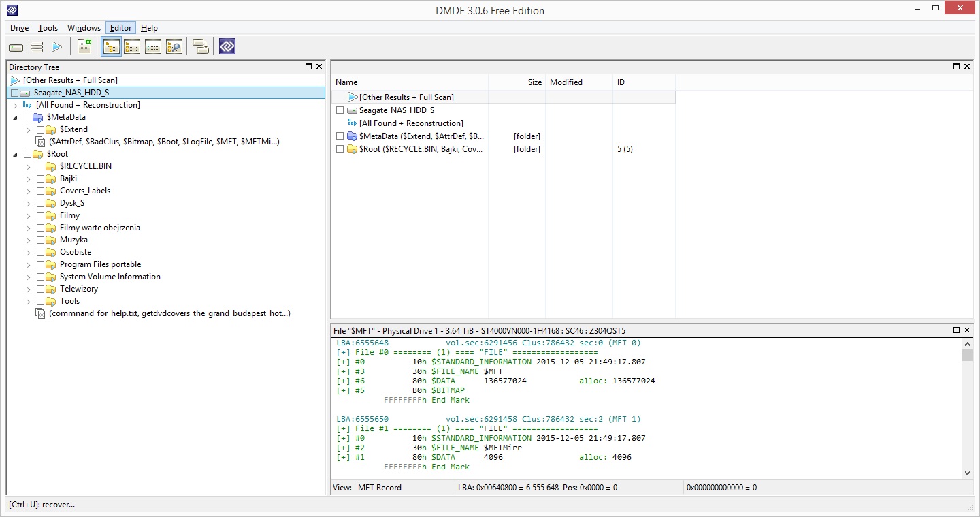The image size is (980, 517).
Task: Expand the [All Found + Reconstruction] node
Action: (15, 105)
